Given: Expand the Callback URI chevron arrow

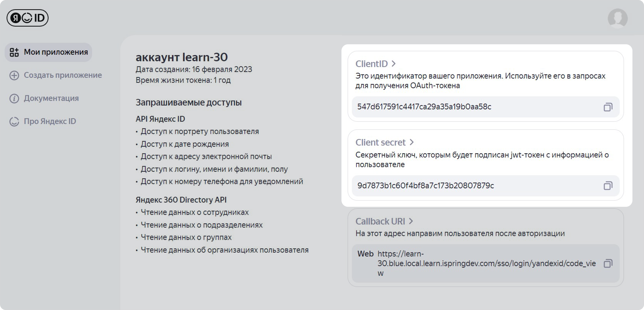Looking at the screenshot, I should [x=411, y=221].
